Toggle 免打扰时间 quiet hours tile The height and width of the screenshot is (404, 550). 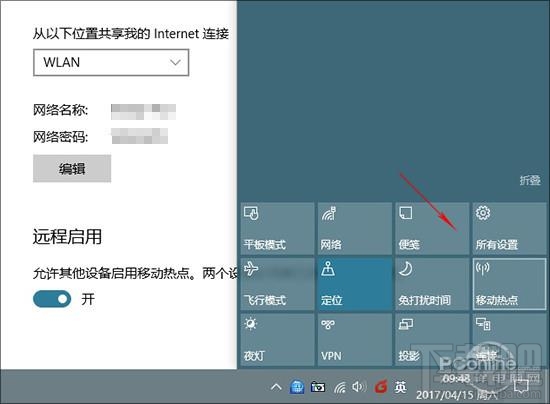point(432,284)
